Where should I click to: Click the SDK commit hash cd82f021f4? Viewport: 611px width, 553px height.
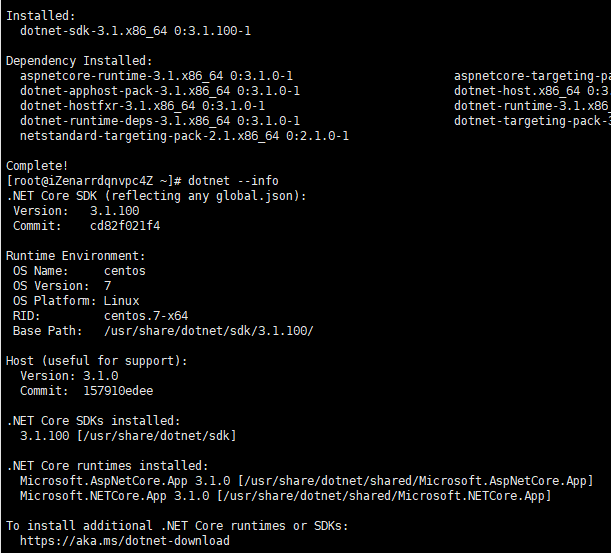click(125, 226)
